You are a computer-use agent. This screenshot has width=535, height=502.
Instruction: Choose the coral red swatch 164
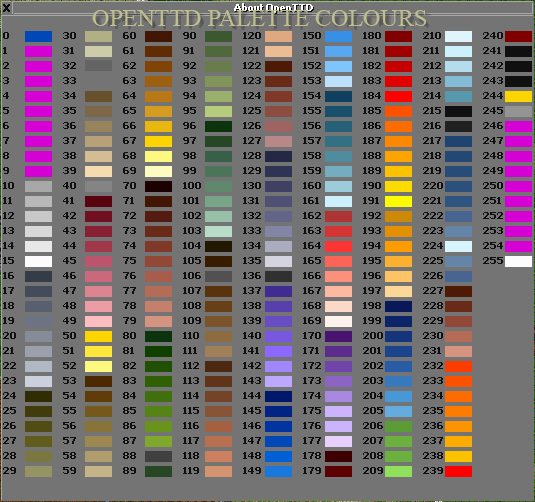[x=339, y=247]
